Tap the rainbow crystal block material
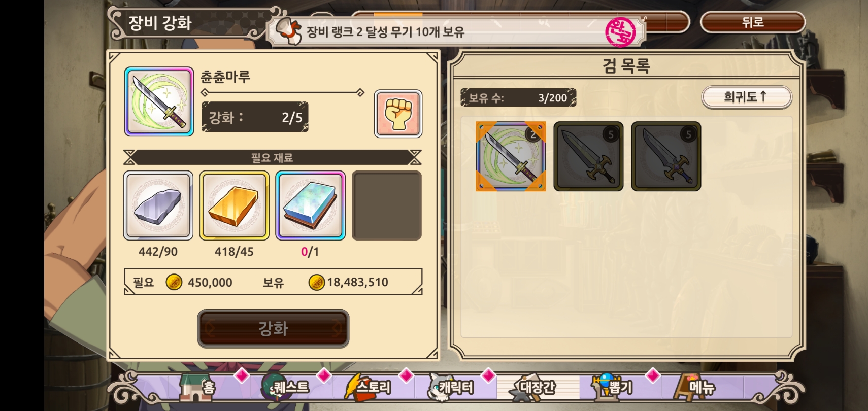 click(310, 205)
